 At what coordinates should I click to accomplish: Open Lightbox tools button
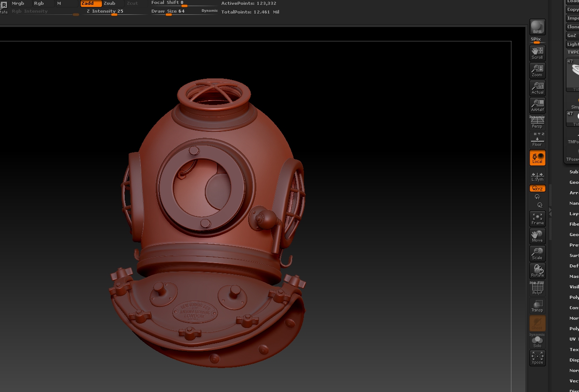(x=572, y=44)
